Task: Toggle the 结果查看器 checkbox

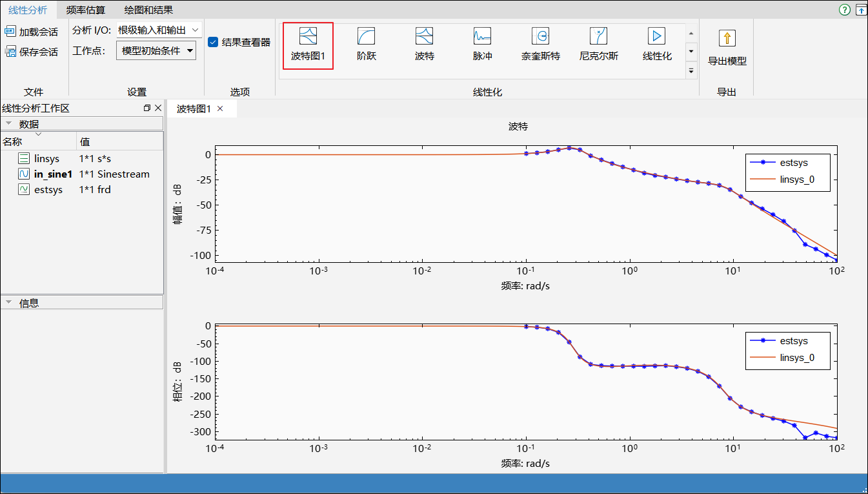Action: click(x=213, y=43)
